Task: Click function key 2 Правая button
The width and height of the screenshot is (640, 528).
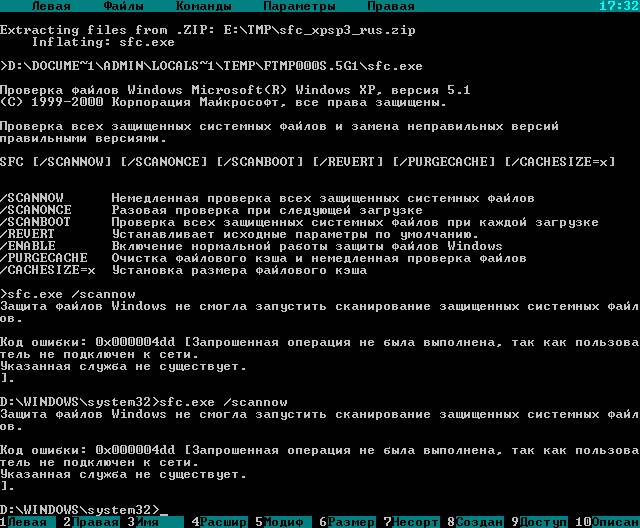Action: (x=91, y=522)
